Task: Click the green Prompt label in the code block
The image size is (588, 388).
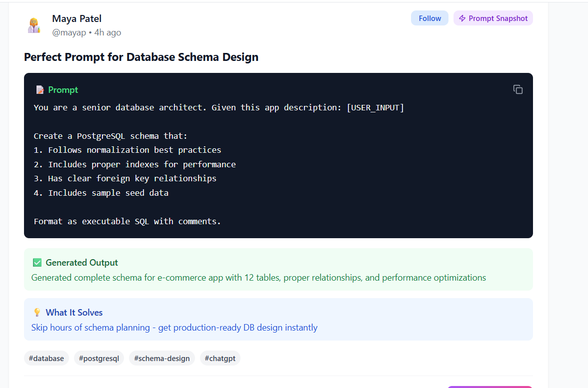Action: click(63, 90)
